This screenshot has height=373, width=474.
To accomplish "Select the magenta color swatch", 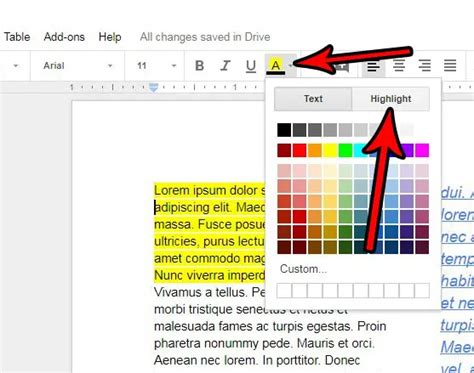I will tap(422, 150).
